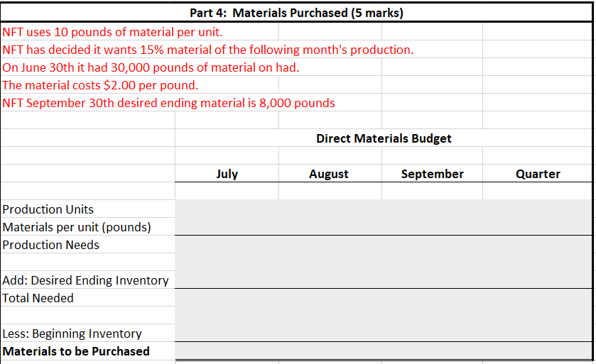Select July cell in Production Needs row
The image size is (596, 364).
pyautogui.click(x=227, y=244)
